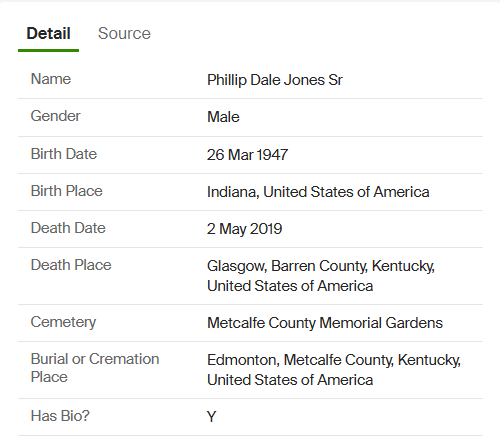Click the Birth Place label

click(67, 191)
